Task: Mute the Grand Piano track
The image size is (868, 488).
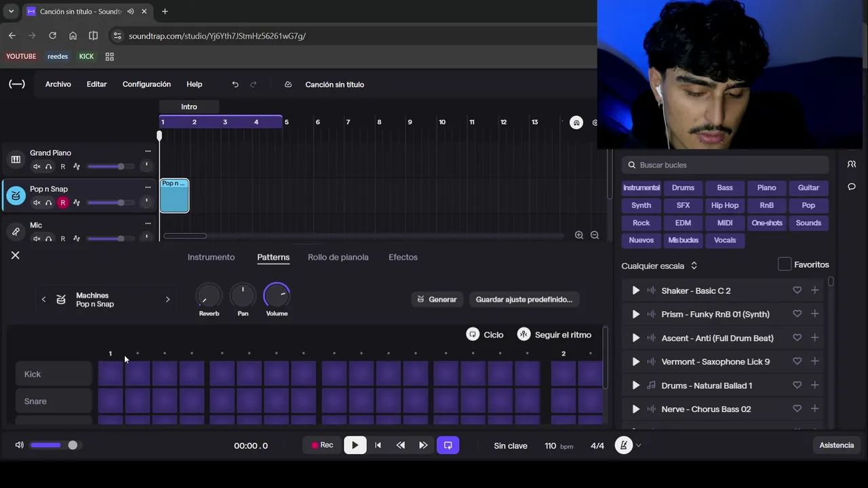Action: point(37,167)
